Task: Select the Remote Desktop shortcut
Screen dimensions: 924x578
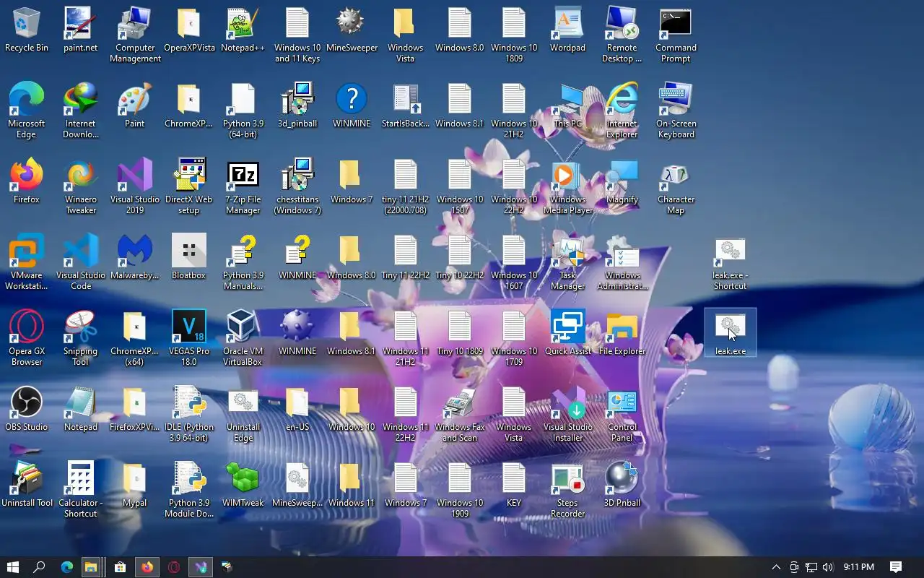Action: click(x=622, y=35)
